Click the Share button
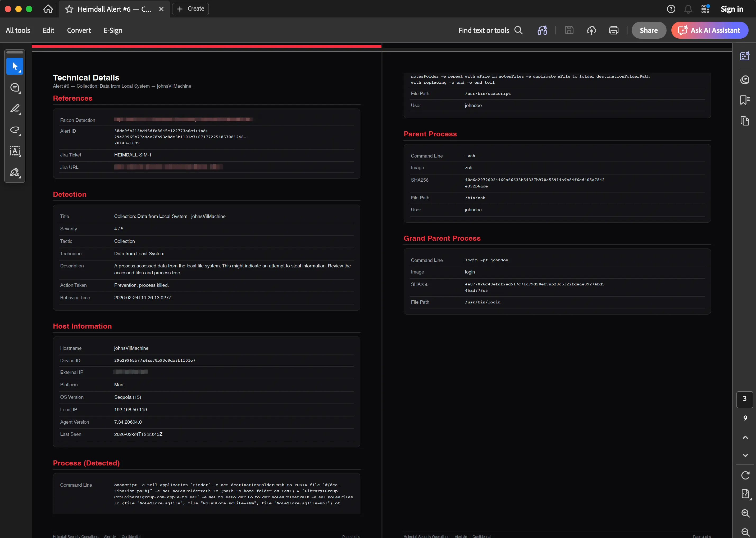The height and width of the screenshot is (538, 756). tap(649, 30)
